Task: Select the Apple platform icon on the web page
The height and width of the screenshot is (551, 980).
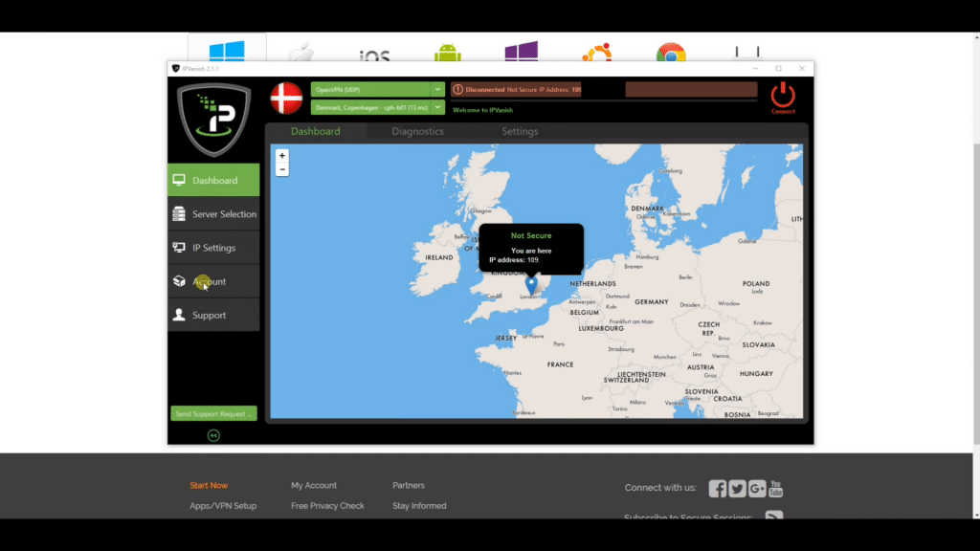Action: [301, 52]
